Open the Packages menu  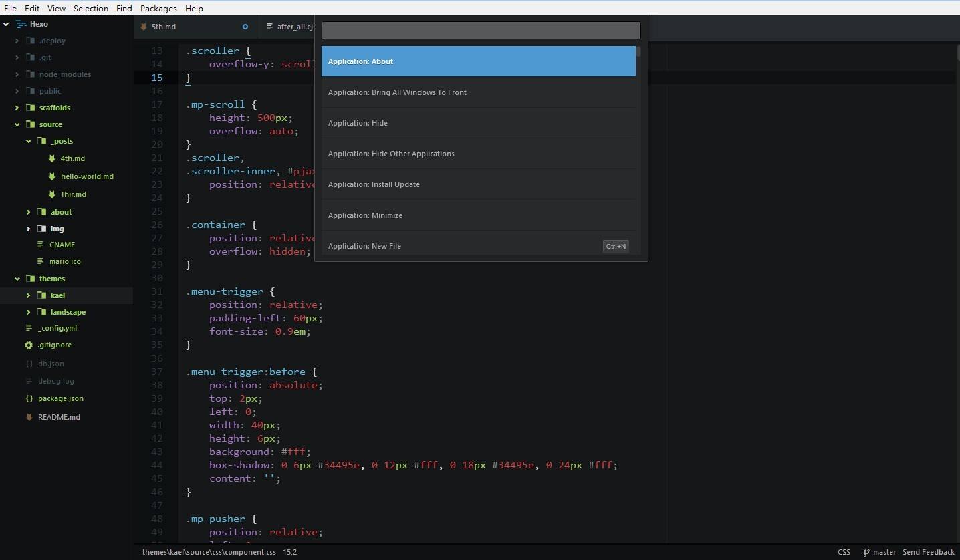tap(158, 8)
